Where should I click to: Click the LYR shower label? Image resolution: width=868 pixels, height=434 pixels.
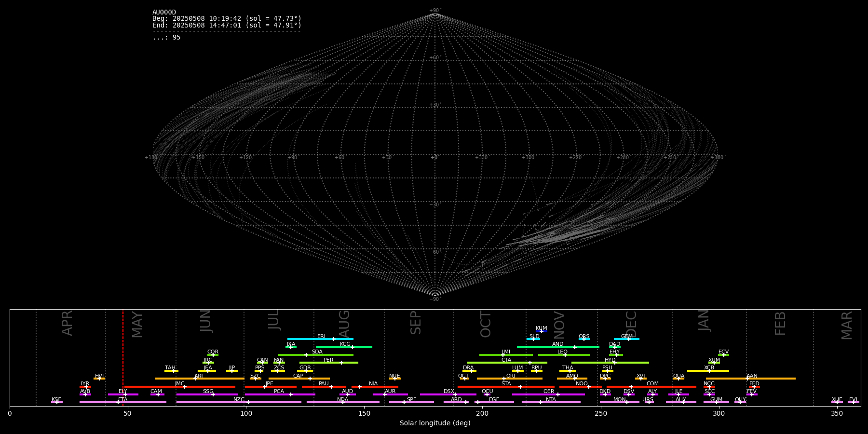[85, 384]
